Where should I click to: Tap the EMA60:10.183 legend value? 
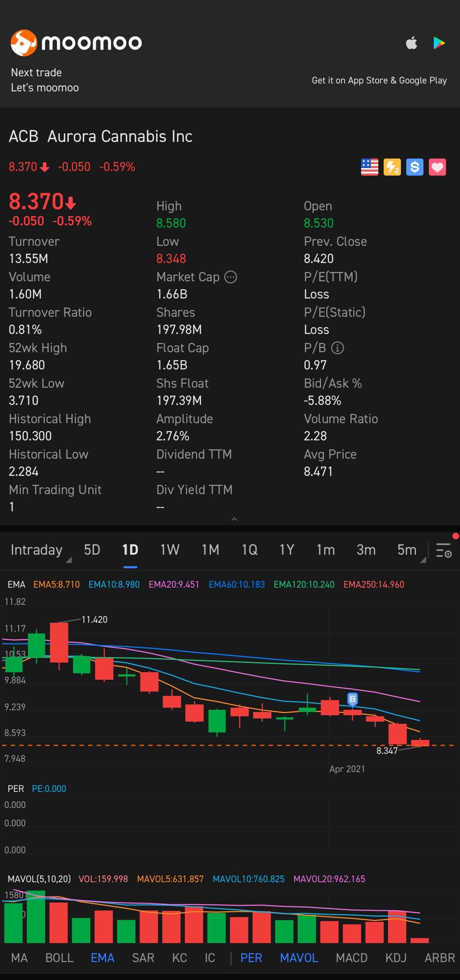pos(237,584)
